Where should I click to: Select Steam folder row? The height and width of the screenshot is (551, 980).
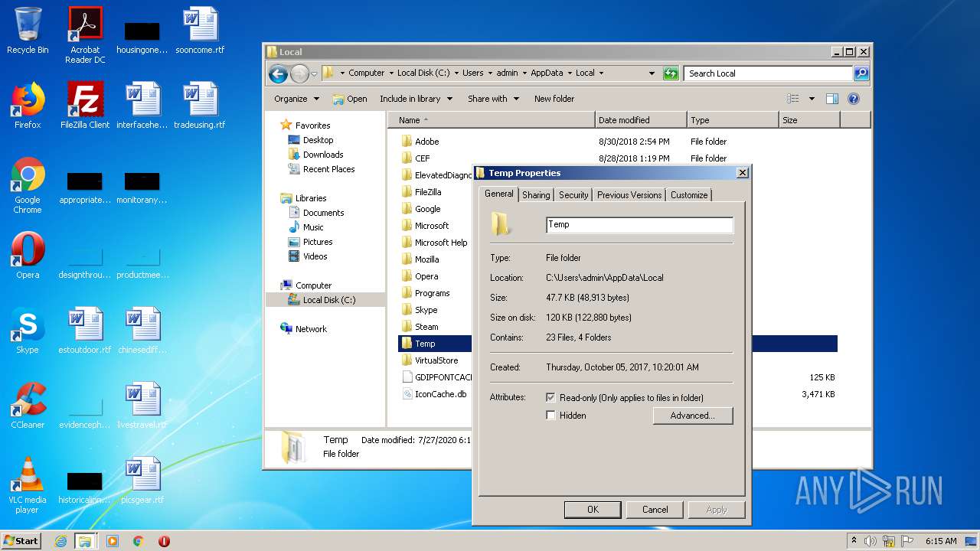point(436,327)
